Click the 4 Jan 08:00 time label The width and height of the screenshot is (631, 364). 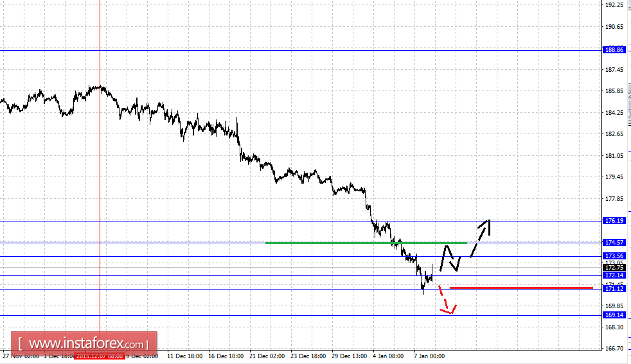coord(388,356)
